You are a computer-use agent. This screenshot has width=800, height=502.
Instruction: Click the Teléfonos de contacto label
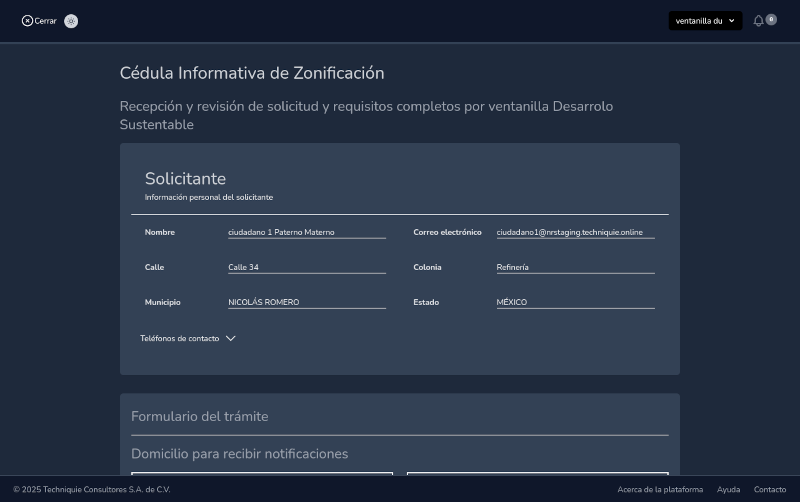[179, 339]
